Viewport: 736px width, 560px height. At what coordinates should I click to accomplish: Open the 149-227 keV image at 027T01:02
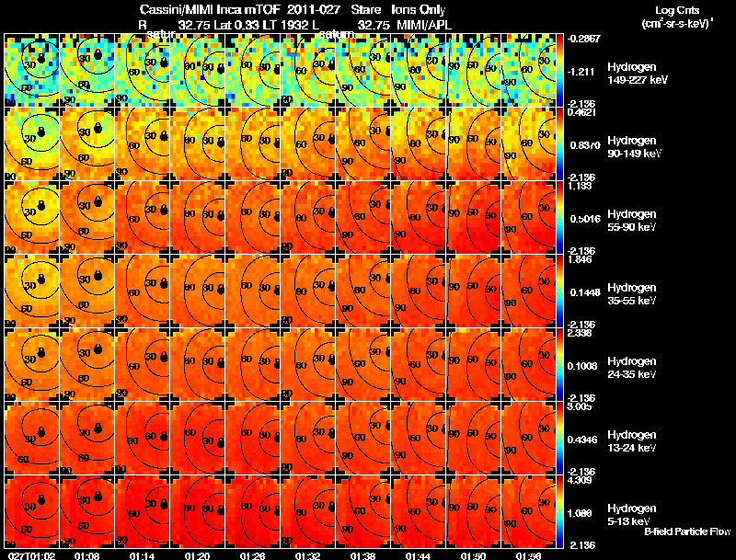[31, 71]
